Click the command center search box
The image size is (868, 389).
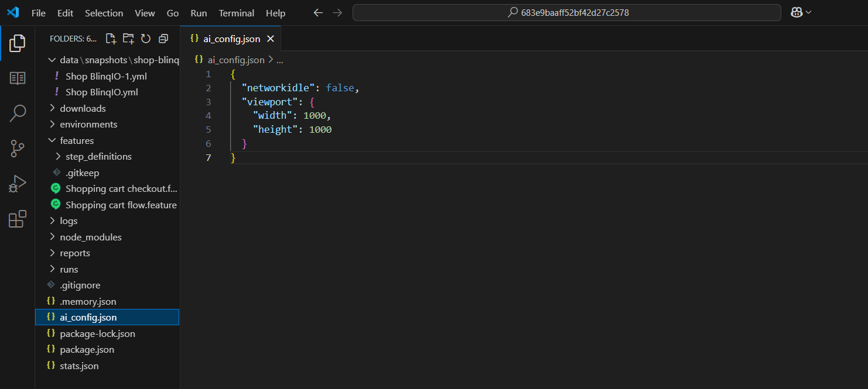click(x=566, y=12)
